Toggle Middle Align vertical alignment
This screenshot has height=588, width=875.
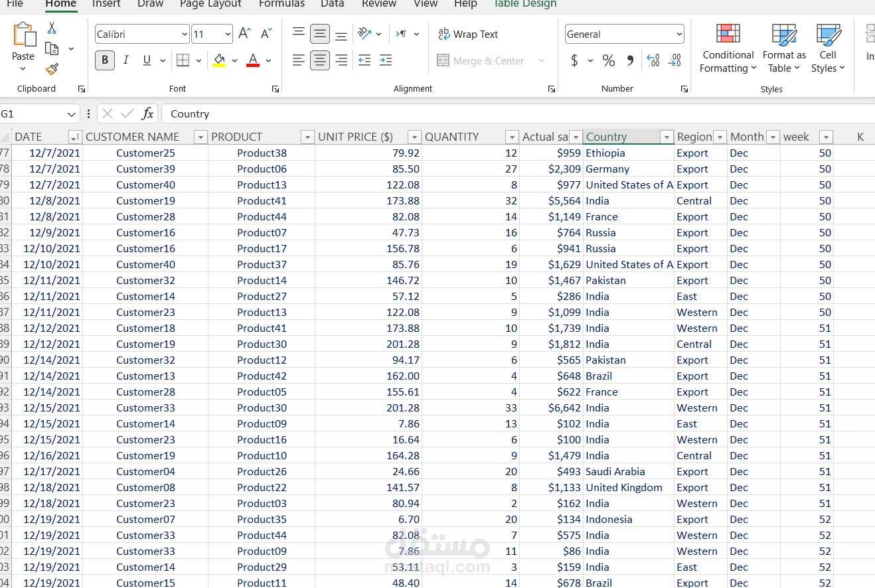[x=320, y=34]
